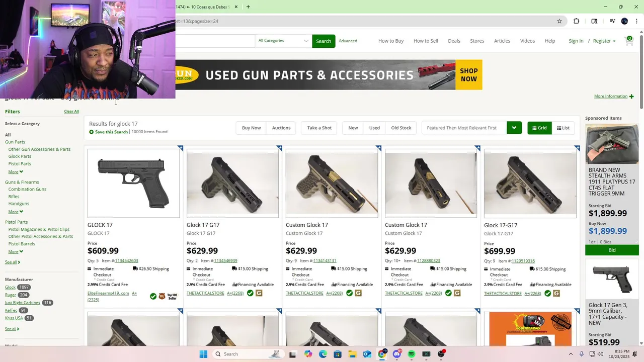Click the green plus beside More Information
This screenshot has height=362, width=644.
pyautogui.click(x=631, y=97)
